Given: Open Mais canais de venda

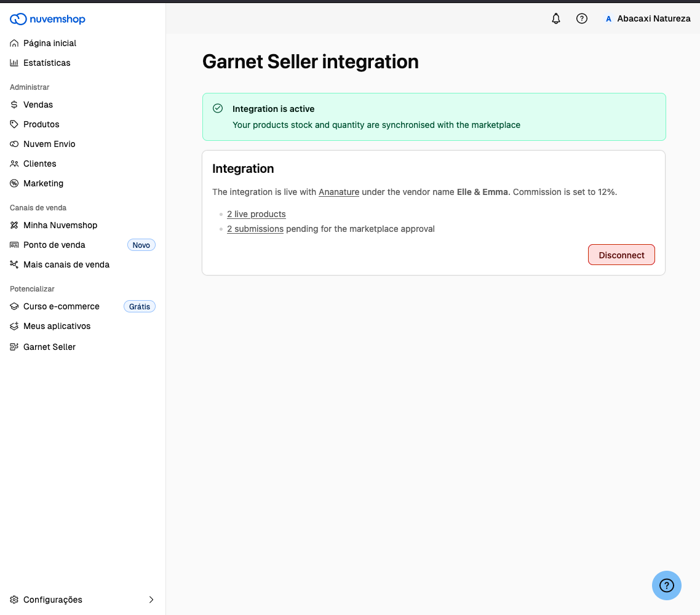Looking at the screenshot, I should (x=66, y=264).
